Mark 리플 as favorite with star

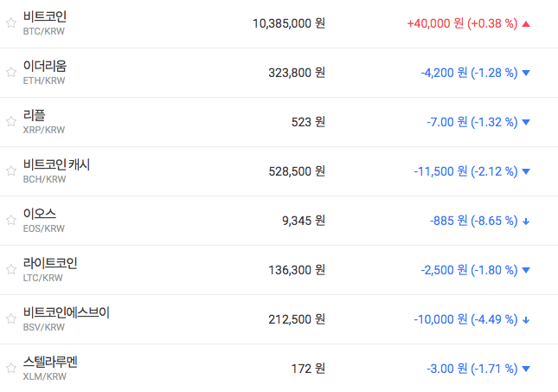tap(11, 122)
